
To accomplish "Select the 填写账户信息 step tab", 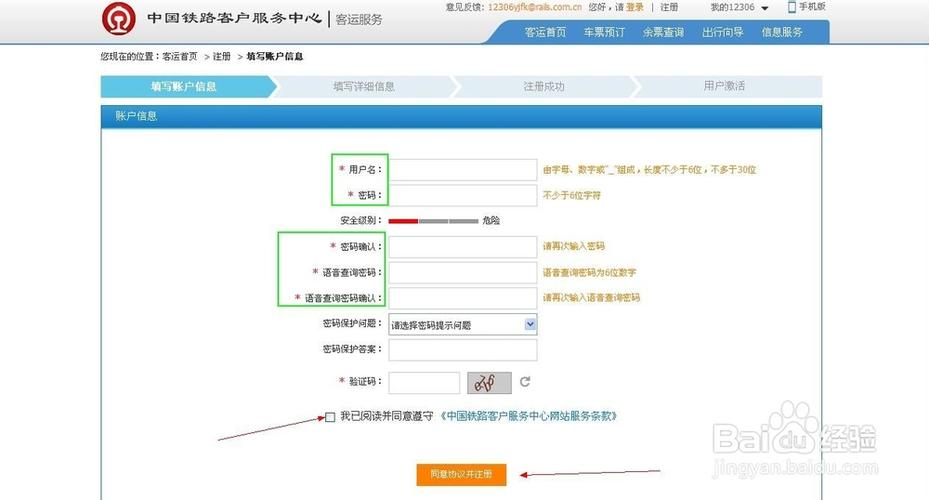I will [x=188, y=86].
